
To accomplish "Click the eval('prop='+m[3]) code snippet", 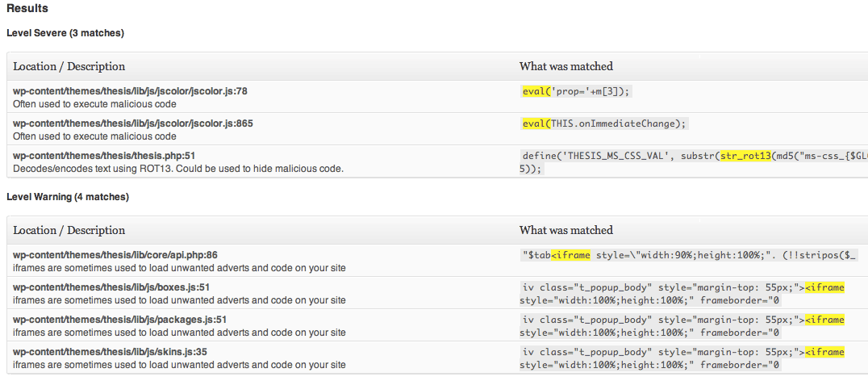I will pyautogui.click(x=575, y=91).
